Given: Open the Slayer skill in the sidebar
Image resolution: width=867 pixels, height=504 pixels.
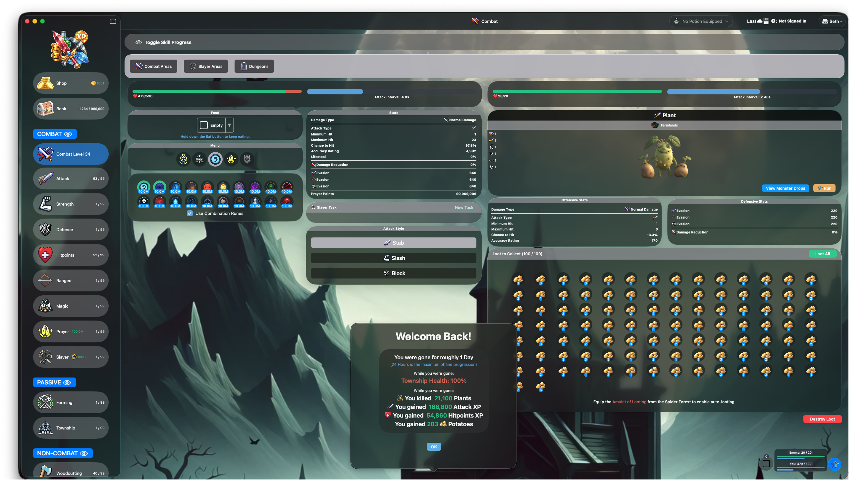Looking at the screenshot, I should click(70, 357).
